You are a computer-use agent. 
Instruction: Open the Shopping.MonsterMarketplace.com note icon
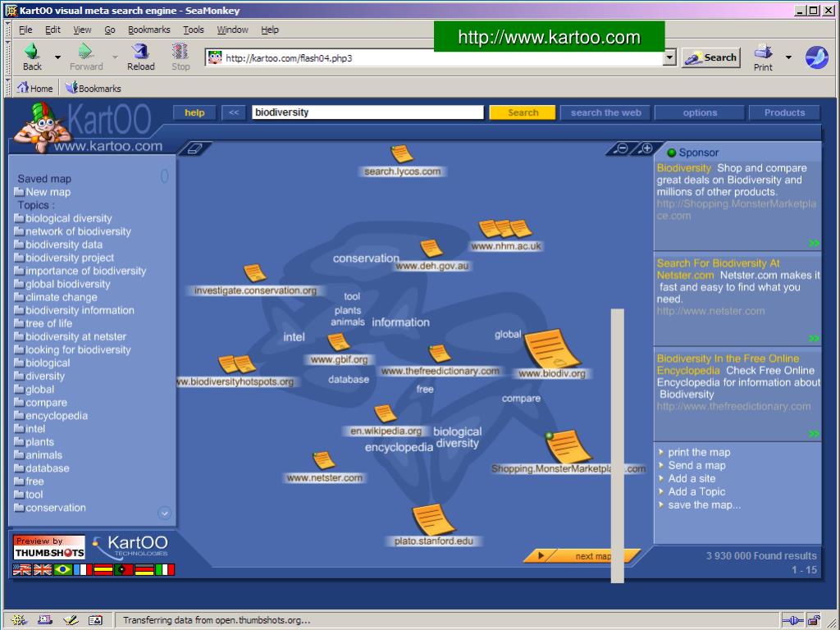pyautogui.click(x=568, y=446)
